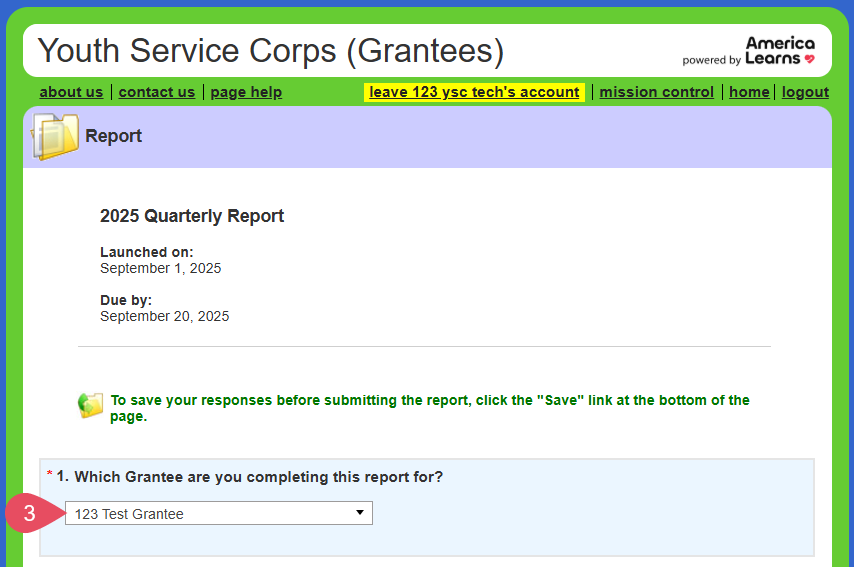Open the 'page help' link

[x=246, y=92]
